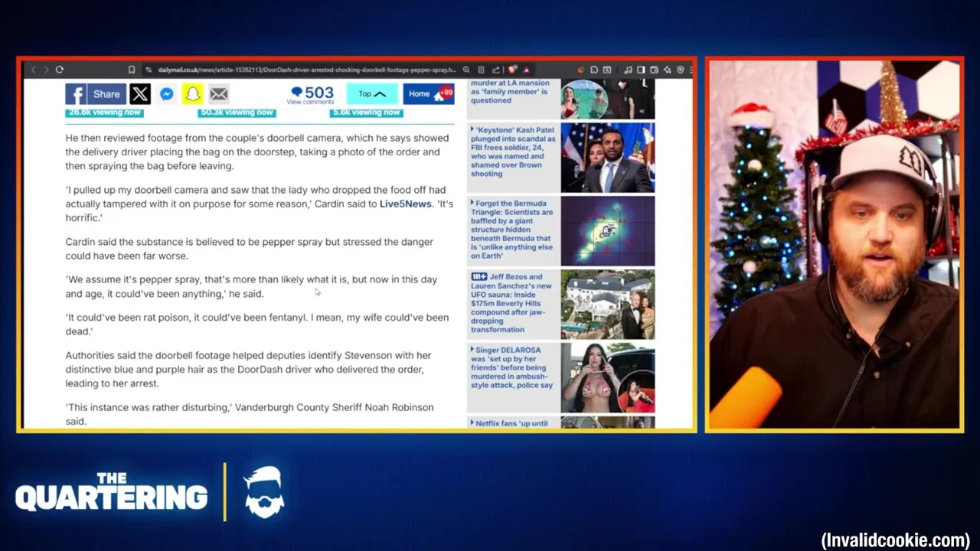Click the zoom magnifier in the address bar
The image size is (980, 551).
466,70
